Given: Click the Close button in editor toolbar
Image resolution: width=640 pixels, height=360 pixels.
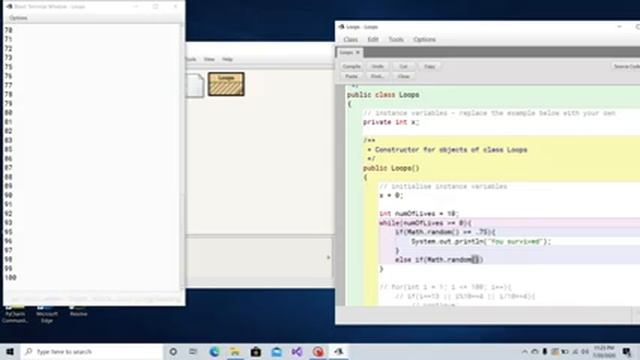Looking at the screenshot, I should tap(403, 76).
